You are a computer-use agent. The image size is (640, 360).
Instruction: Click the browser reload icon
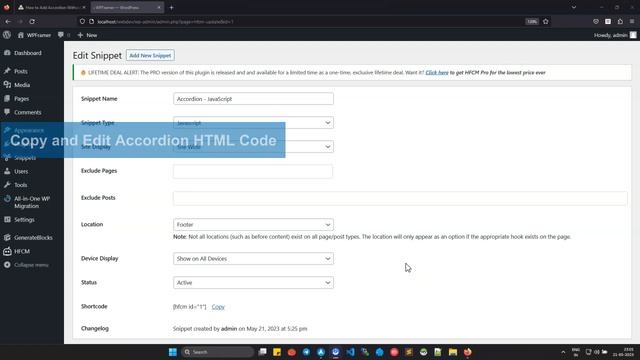[32, 22]
